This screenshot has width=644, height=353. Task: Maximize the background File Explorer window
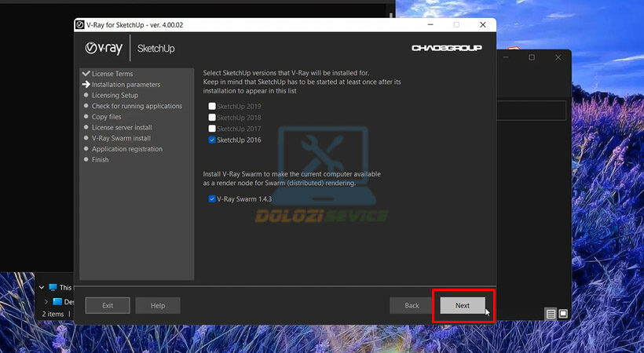click(x=532, y=57)
